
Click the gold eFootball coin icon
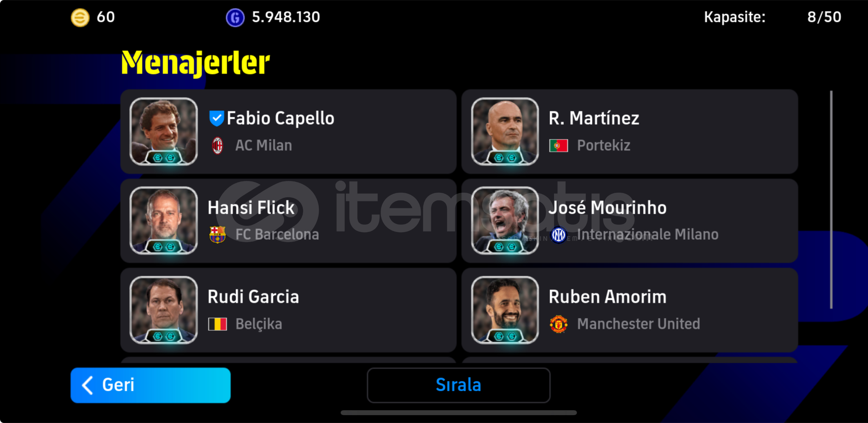click(80, 18)
